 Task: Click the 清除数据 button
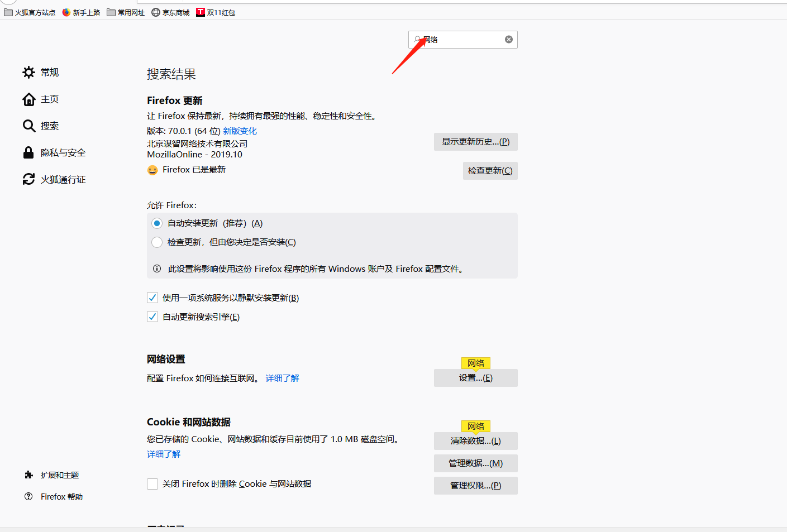pos(476,441)
